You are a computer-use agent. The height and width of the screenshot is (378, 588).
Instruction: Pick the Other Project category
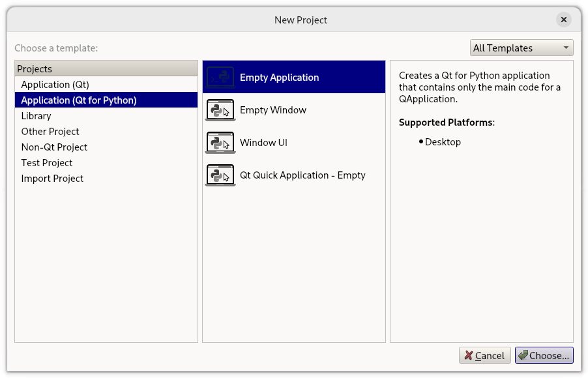[106, 132]
